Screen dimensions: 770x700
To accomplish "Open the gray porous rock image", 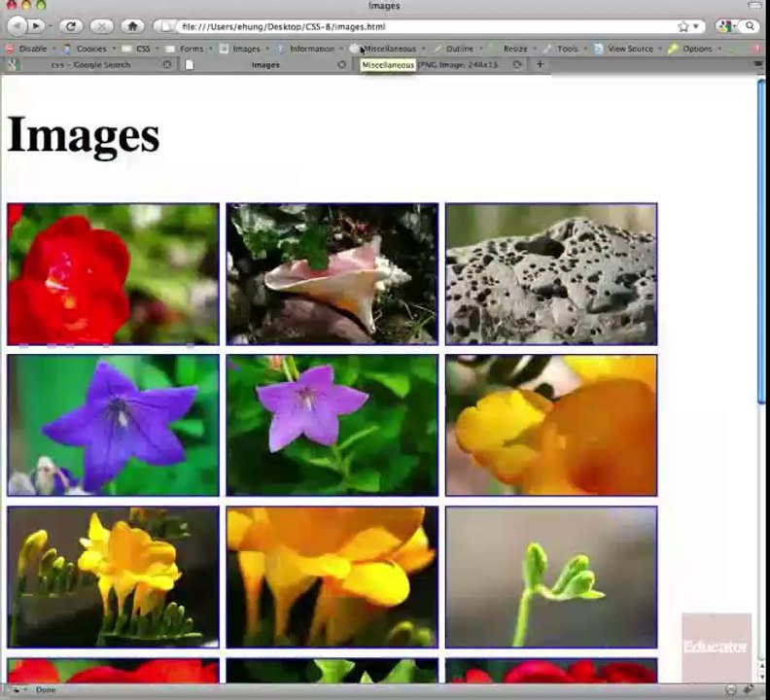I will pos(551,273).
